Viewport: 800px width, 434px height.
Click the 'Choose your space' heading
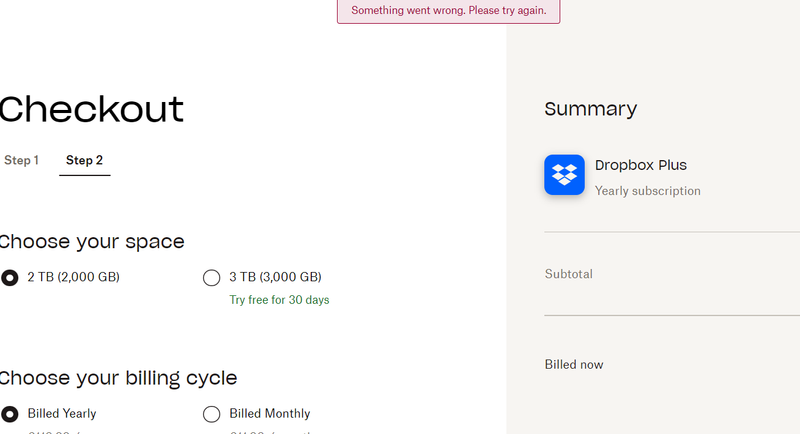(92, 241)
